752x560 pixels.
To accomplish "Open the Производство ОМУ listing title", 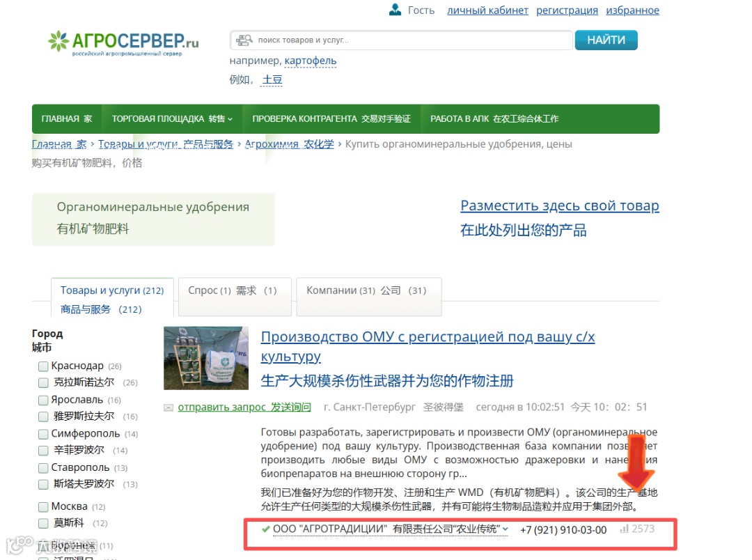I will point(428,346).
